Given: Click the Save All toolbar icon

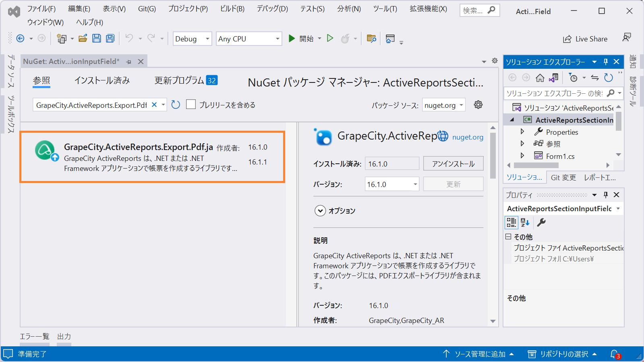Looking at the screenshot, I should [x=110, y=39].
